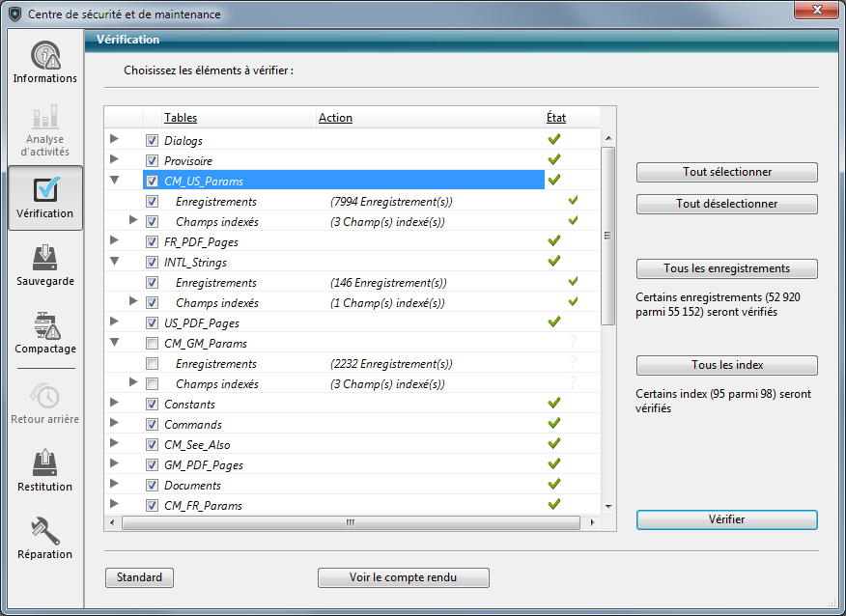
Task: Toggle the Provisoire table checkbox
Action: [x=153, y=160]
